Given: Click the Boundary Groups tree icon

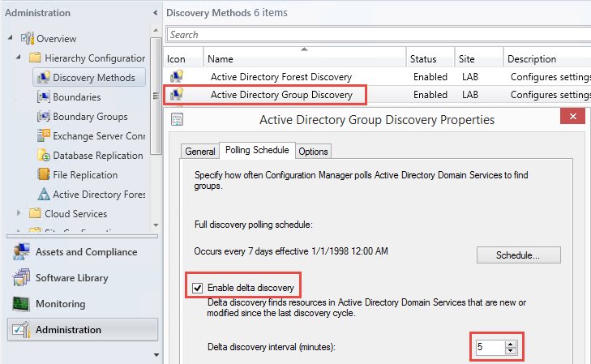Looking at the screenshot, I should pos(44,117).
